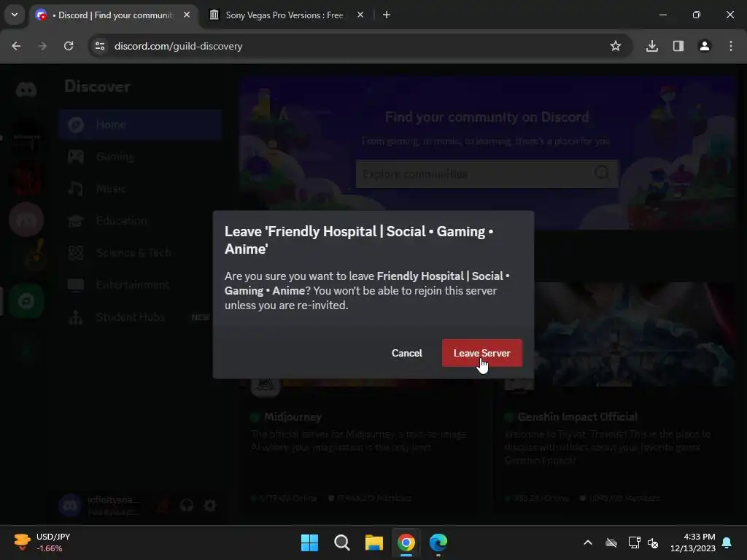
Task: Reload the Discord page
Action: pyautogui.click(x=69, y=46)
